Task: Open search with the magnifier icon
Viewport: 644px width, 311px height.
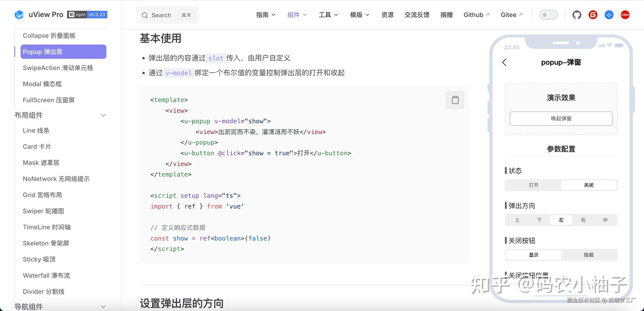Action: click(145, 15)
